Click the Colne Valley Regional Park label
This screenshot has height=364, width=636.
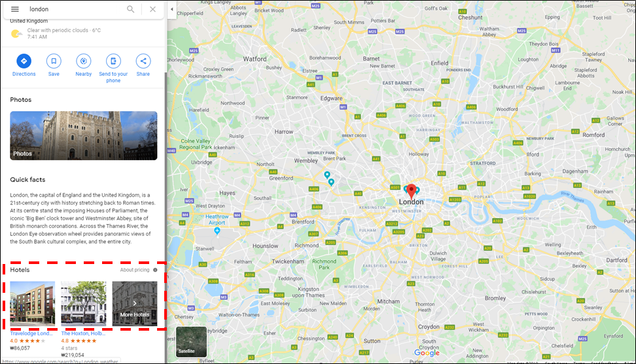click(196, 144)
